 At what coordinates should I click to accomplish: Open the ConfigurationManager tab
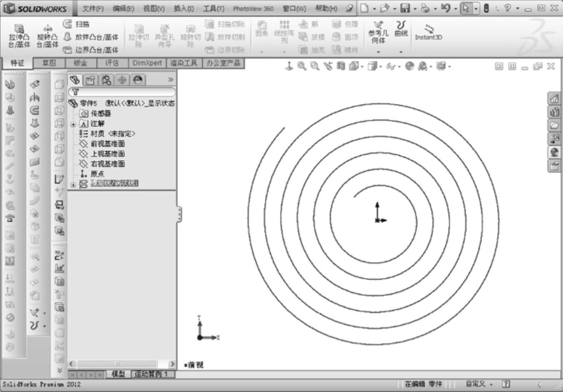coord(106,79)
